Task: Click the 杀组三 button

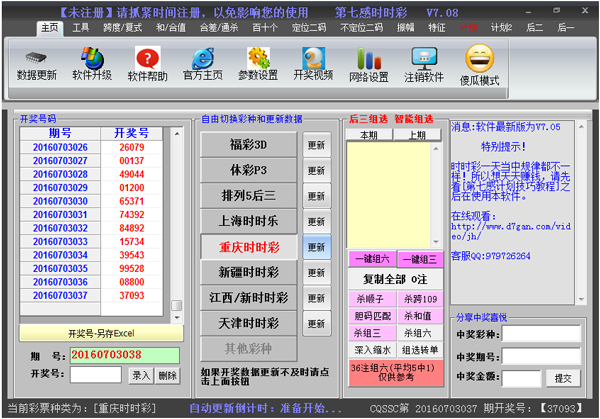Action: point(372,333)
